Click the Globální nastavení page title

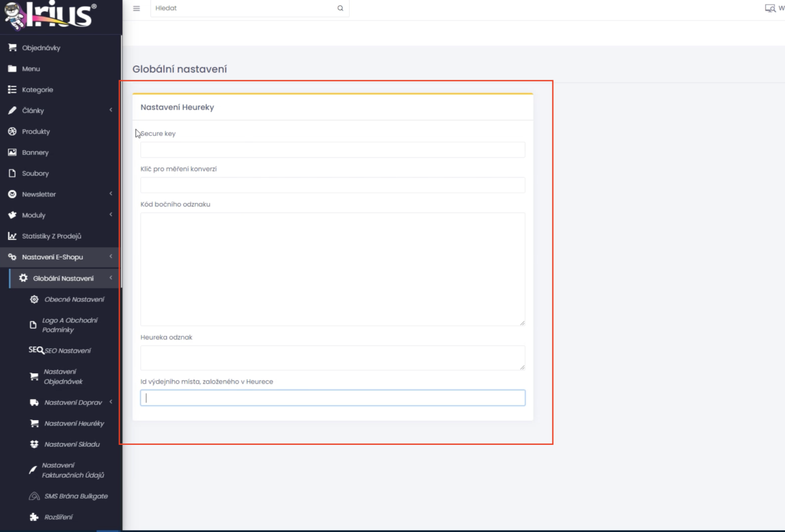180,69
